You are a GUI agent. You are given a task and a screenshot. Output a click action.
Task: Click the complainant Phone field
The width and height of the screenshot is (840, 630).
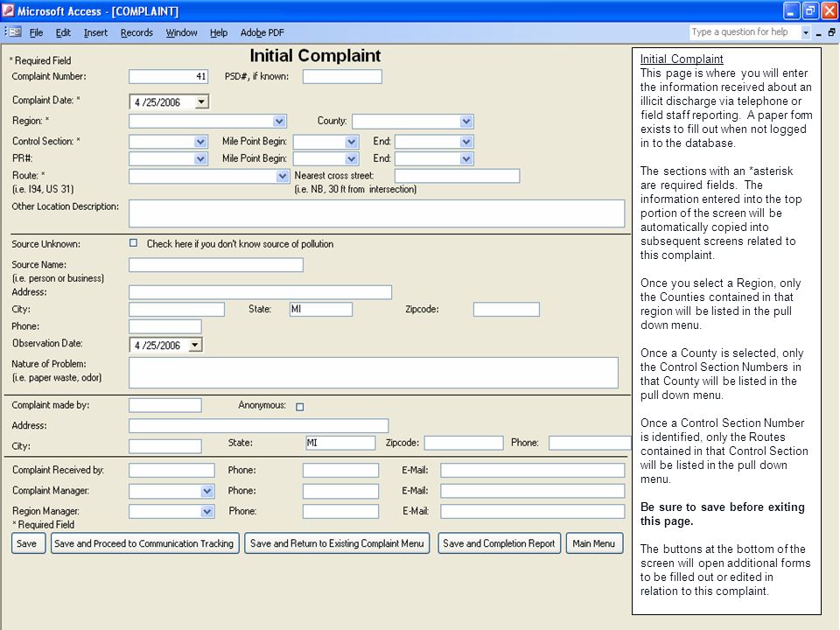(590, 443)
